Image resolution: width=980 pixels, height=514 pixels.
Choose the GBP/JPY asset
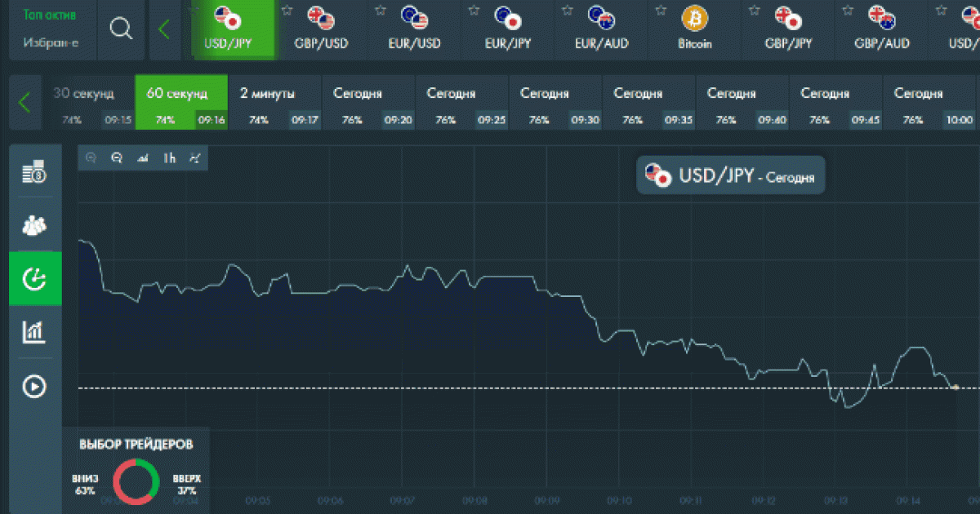click(x=788, y=30)
